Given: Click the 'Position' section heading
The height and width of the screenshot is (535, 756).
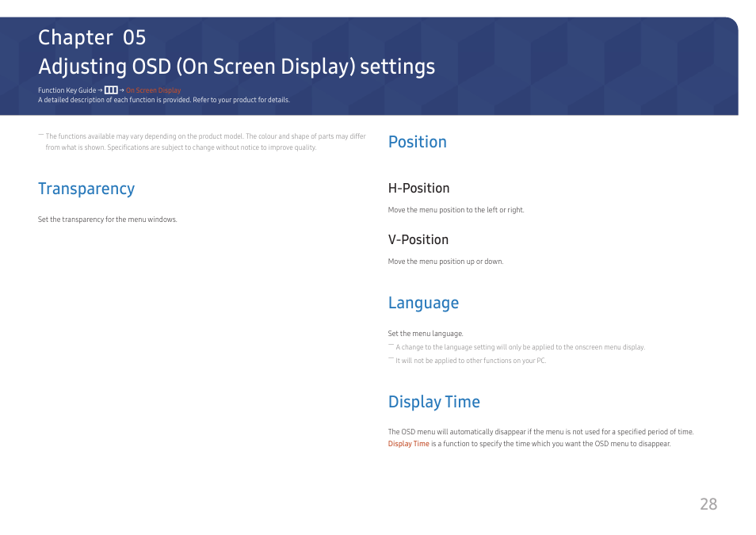Looking at the screenshot, I should point(418,142).
